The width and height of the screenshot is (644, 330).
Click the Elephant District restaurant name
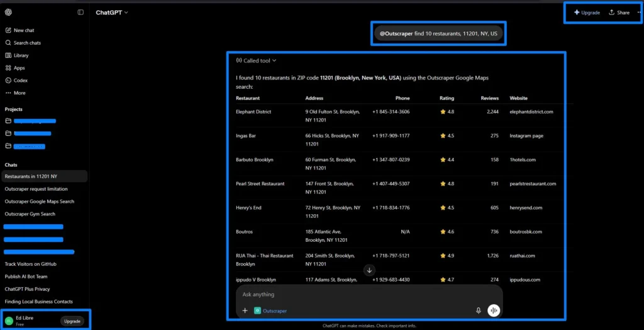pyautogui.click(x=253, y=112)
